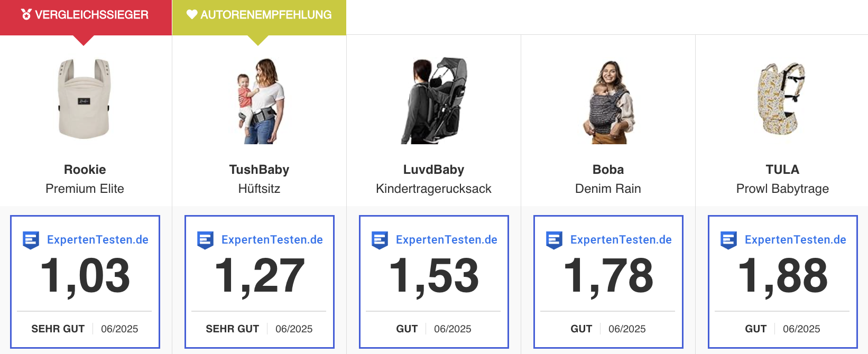Image resolution: width=868 pixels, height=354 pixels.
Task: Open the Boba Denim Rain product image
Action: pos(608,101)
